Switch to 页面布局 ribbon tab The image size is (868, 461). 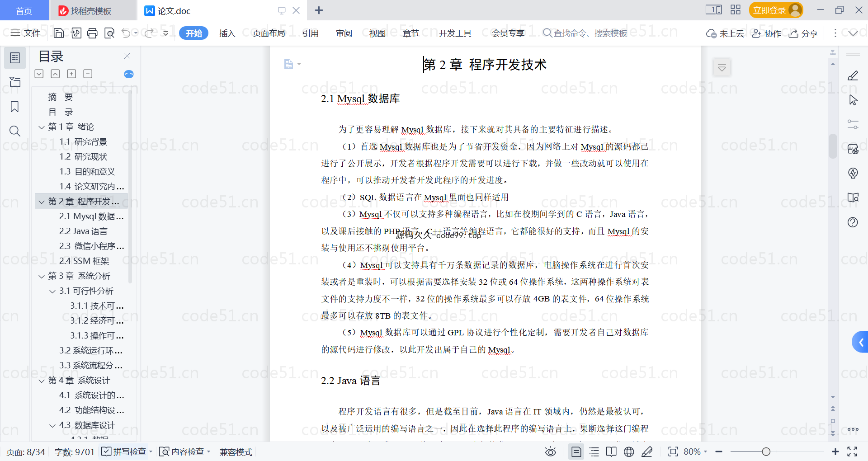[269, 33]
